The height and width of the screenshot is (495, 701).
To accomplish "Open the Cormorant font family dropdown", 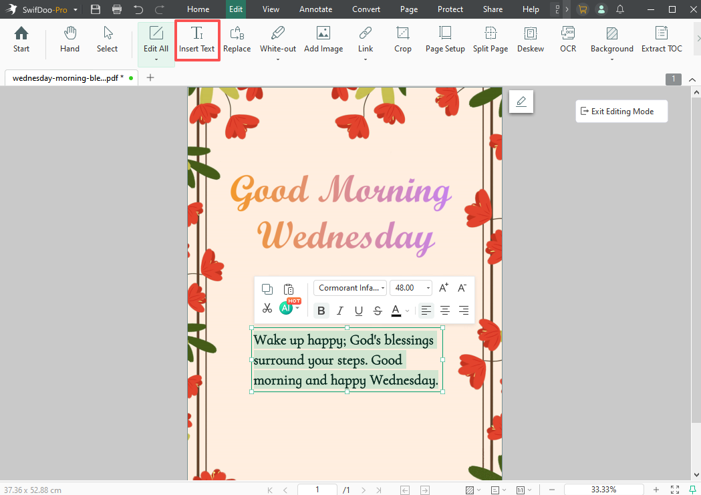I will click(x=350, y=288).
